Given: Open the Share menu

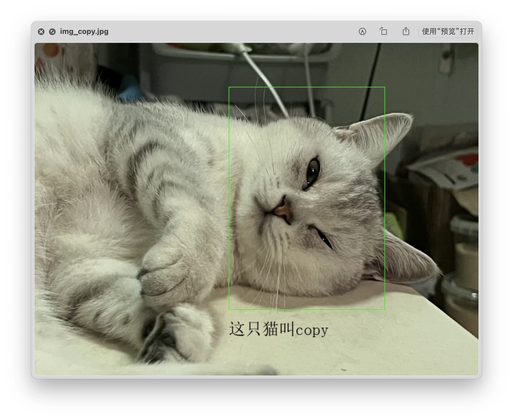Looking at the screenshot, I should pos(406,31).
